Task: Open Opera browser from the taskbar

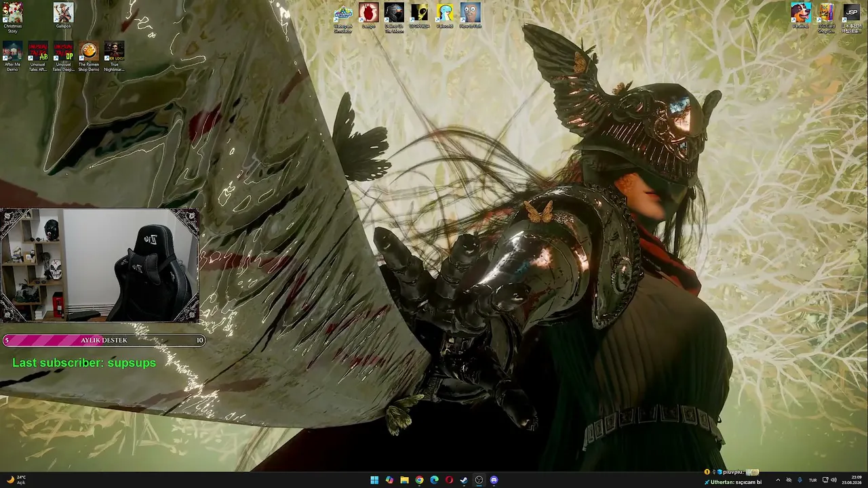Action: coord(449,480)
